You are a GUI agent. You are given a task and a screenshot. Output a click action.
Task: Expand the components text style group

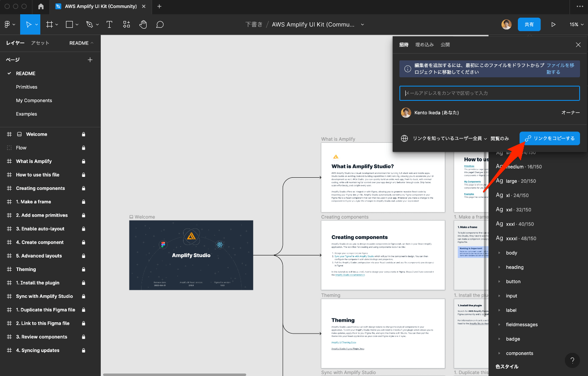point(499,353)
